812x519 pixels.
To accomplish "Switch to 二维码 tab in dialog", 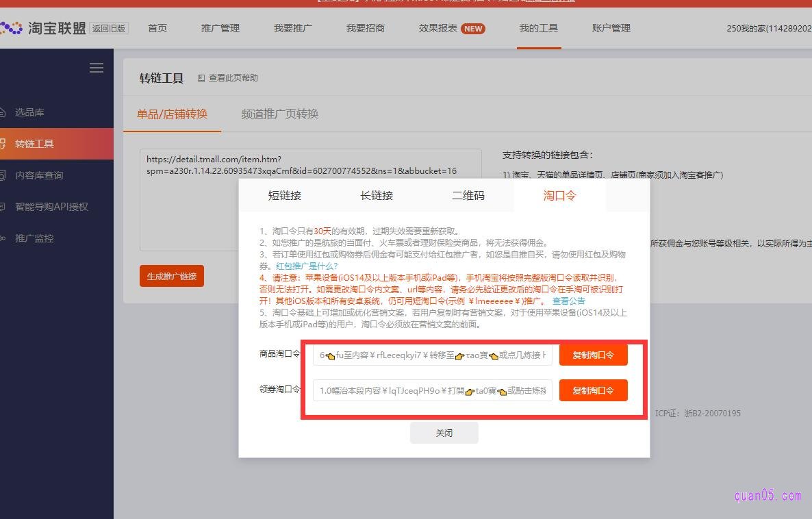I will pyautogui.click(x=468, y=195).
